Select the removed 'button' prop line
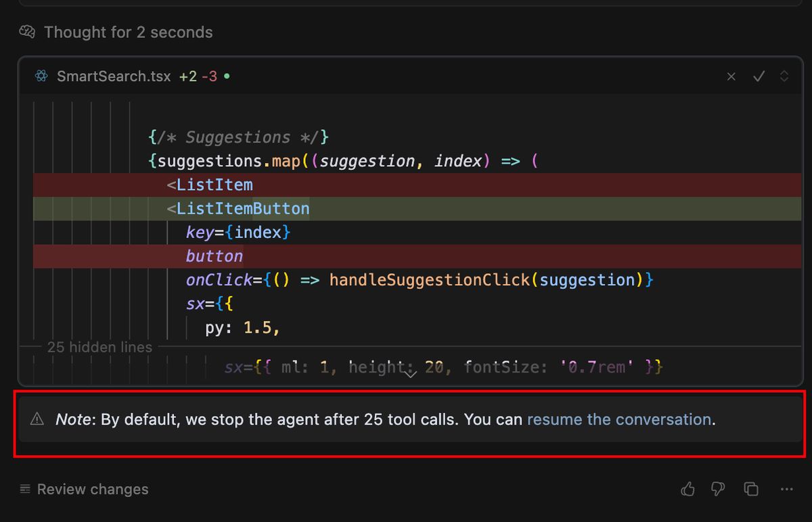The height and width of the screenshot is (522, 812). pyautogui.click(x=214, y=256)
